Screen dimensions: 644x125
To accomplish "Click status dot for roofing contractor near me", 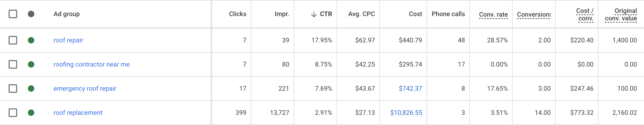I will 31,64.
